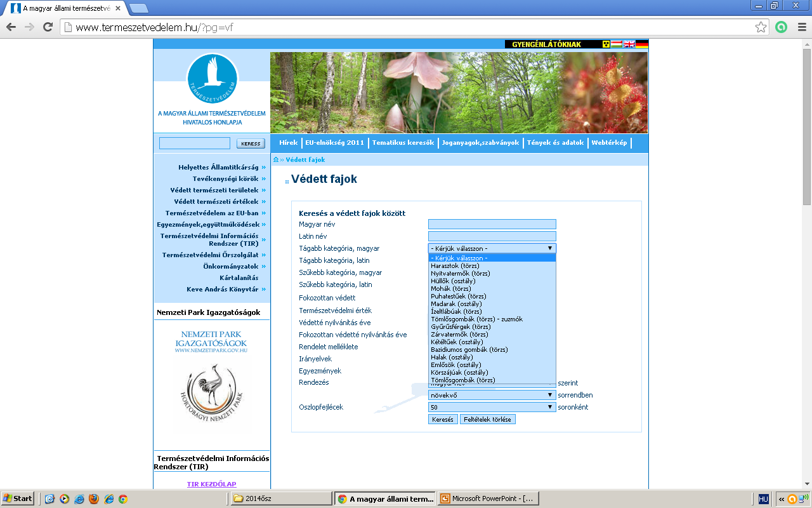This screenshot has height=508, width=812.
Task: Click the Magyar név input field
Action: coord(492,224)
